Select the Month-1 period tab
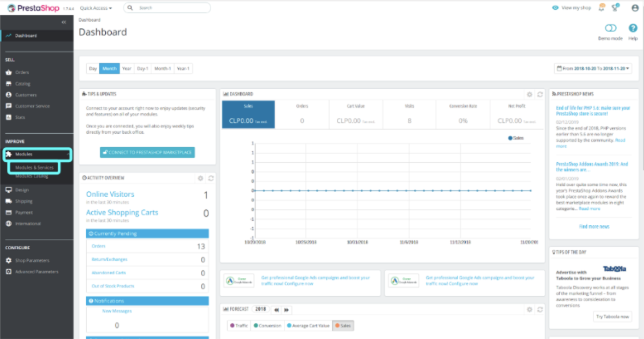Screen dimensions: 644x339 (x=162, y=69)
